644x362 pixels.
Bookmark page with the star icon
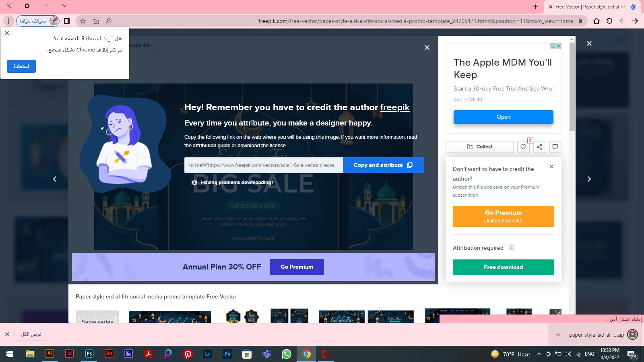point(83,21)
